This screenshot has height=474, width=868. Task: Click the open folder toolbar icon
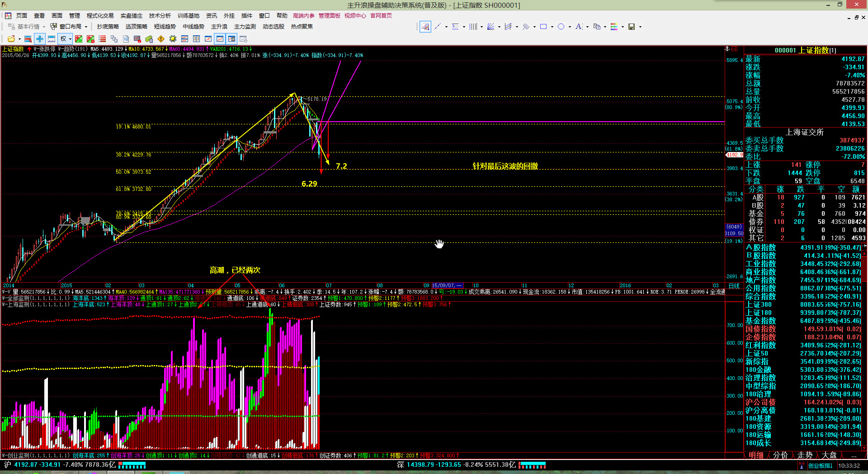coord(11,39)
